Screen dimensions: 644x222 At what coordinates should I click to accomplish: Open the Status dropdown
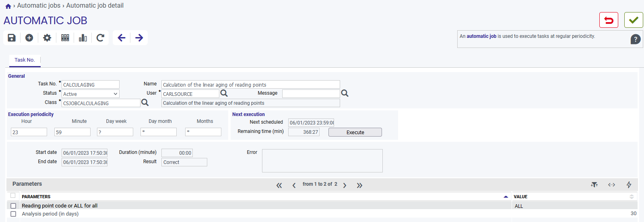tap(90, 94)
